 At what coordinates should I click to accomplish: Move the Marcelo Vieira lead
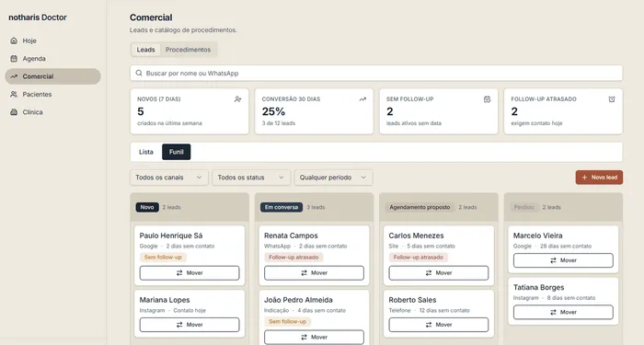pos(563,260)
